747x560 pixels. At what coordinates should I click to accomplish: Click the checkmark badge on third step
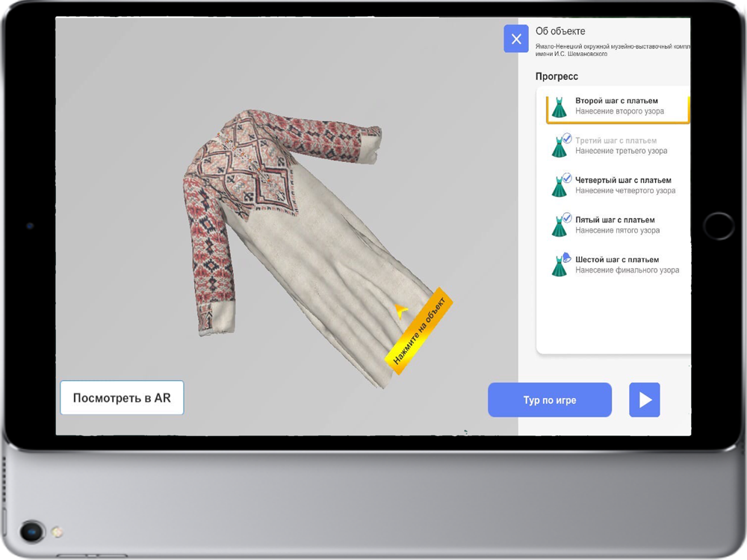566,139
